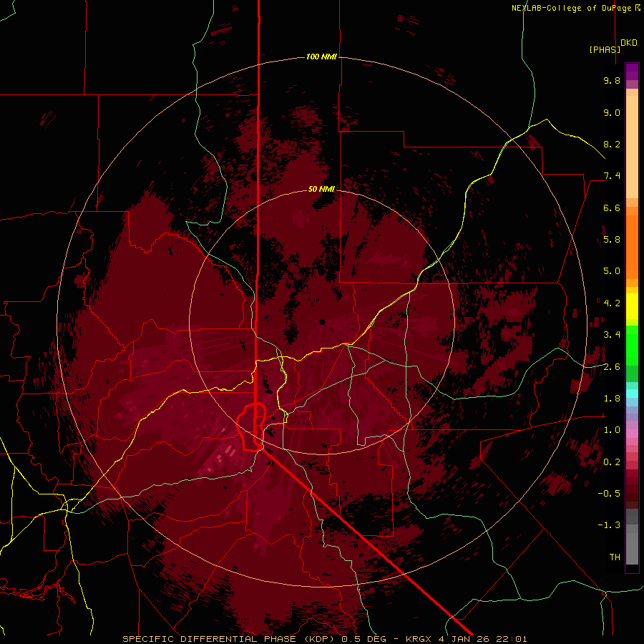This screenshot has width=644, height=644.
Task: Click the TH threshold label
Action: click(x=615, y=557)
